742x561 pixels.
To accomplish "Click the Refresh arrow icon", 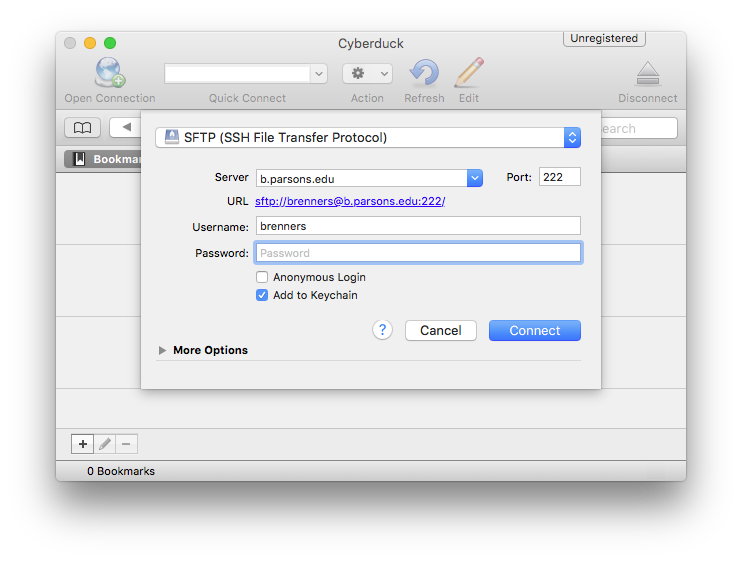I will pyautogui.click(x=424, y=73).
